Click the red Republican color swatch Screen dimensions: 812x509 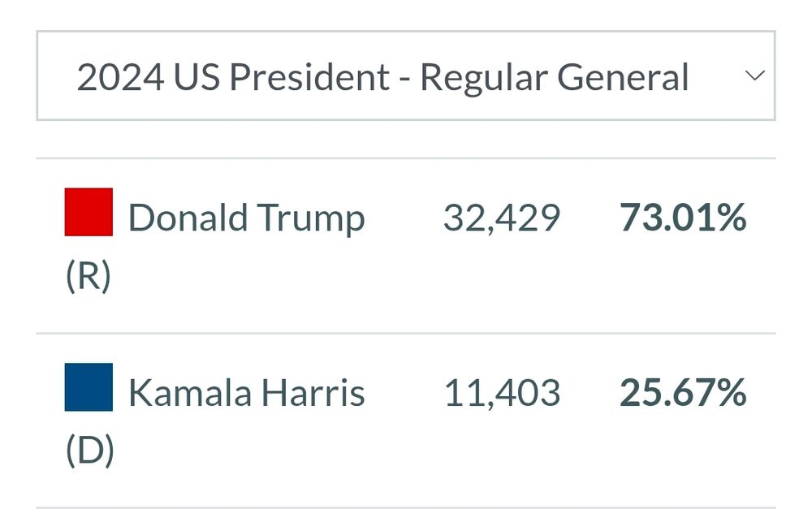coord(89,212)
